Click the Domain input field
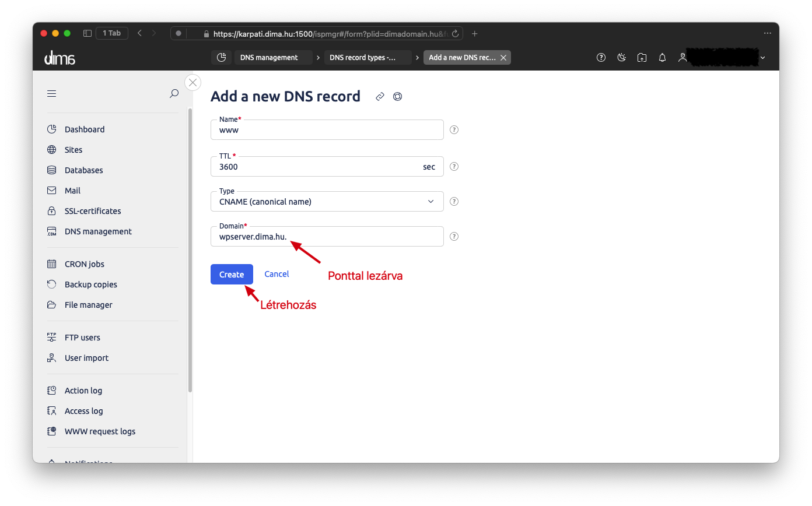This screenshot has height=506, width=812. pos(327,236)
